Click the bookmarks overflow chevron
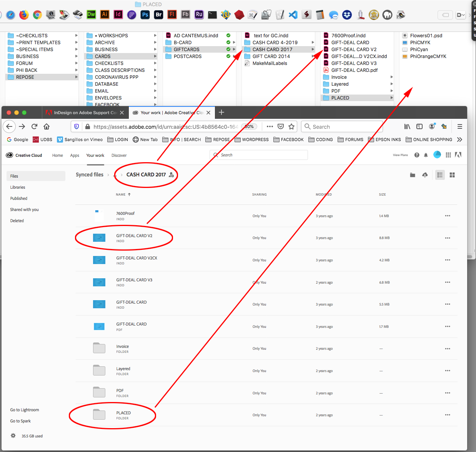 460,140
